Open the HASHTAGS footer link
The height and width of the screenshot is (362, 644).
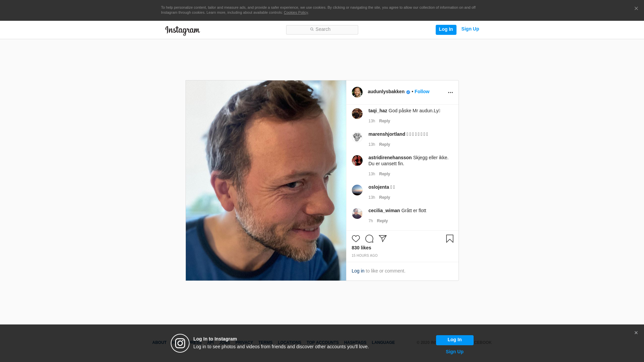[x=355, y=343]
